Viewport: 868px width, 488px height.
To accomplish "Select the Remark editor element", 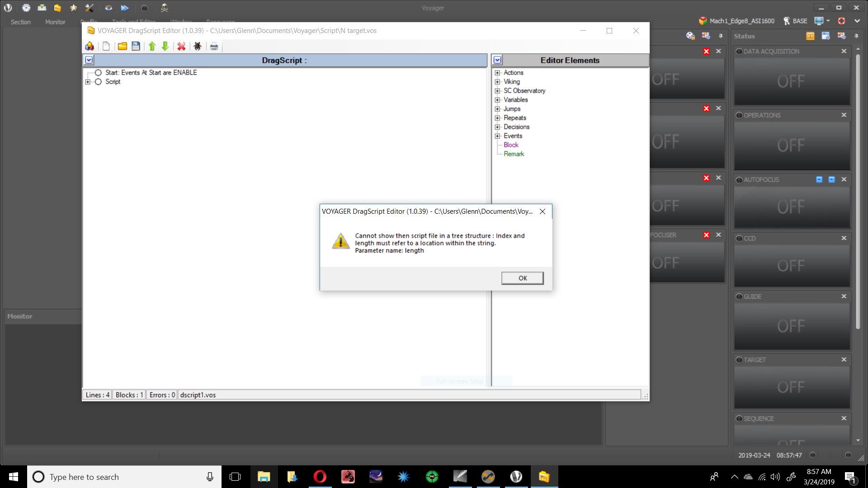I will click(x=514, y=154).
